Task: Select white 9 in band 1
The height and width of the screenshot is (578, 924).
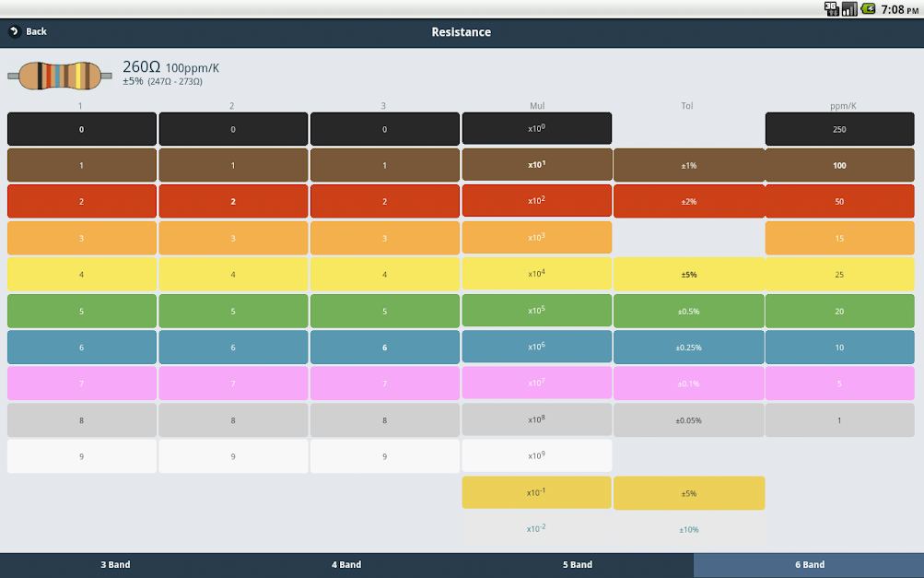Action: coord(82,456)
